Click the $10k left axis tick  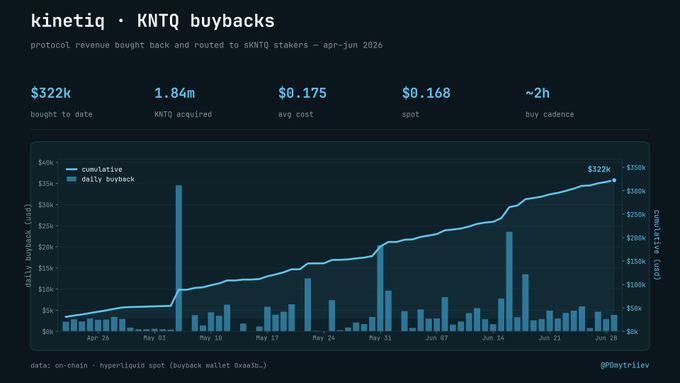click(46, 289)
